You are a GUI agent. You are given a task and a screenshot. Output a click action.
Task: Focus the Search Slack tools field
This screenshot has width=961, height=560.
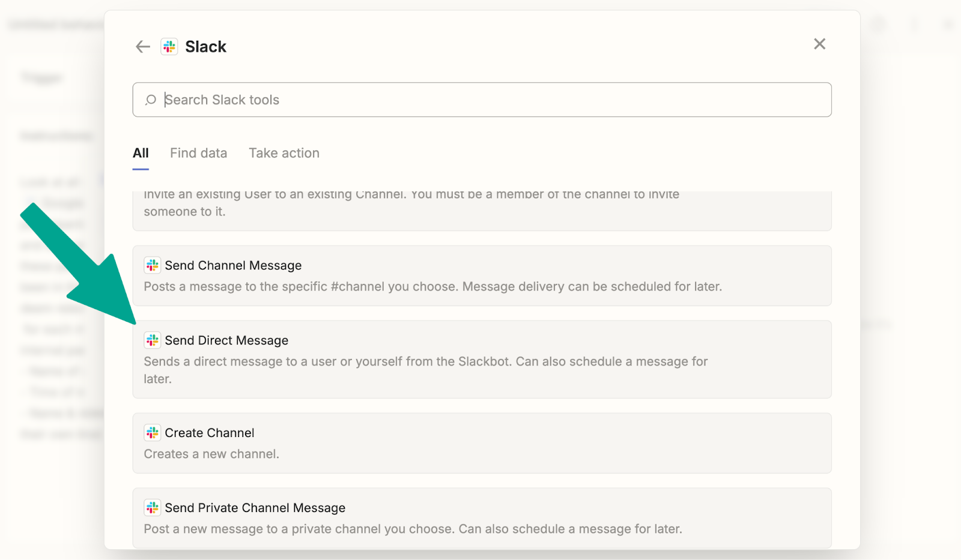coord(482,100)
